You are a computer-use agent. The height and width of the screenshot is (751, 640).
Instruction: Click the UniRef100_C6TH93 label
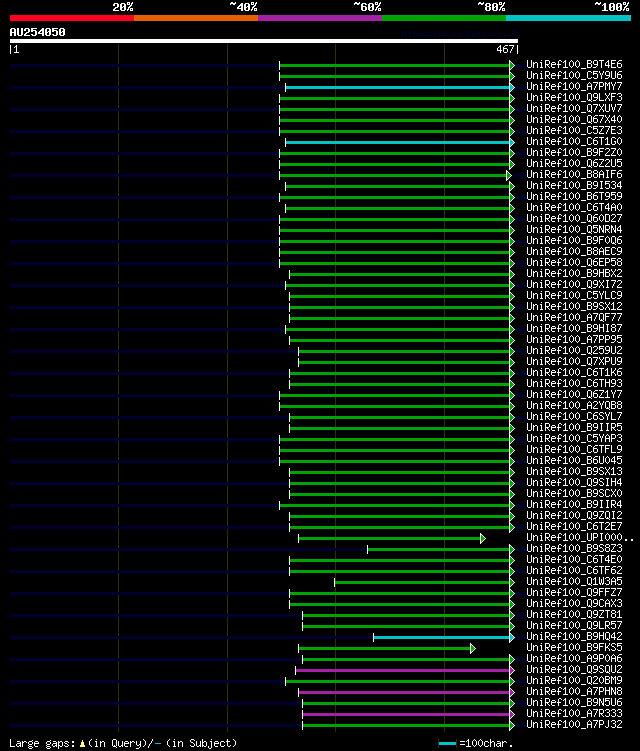pos(574,384)
